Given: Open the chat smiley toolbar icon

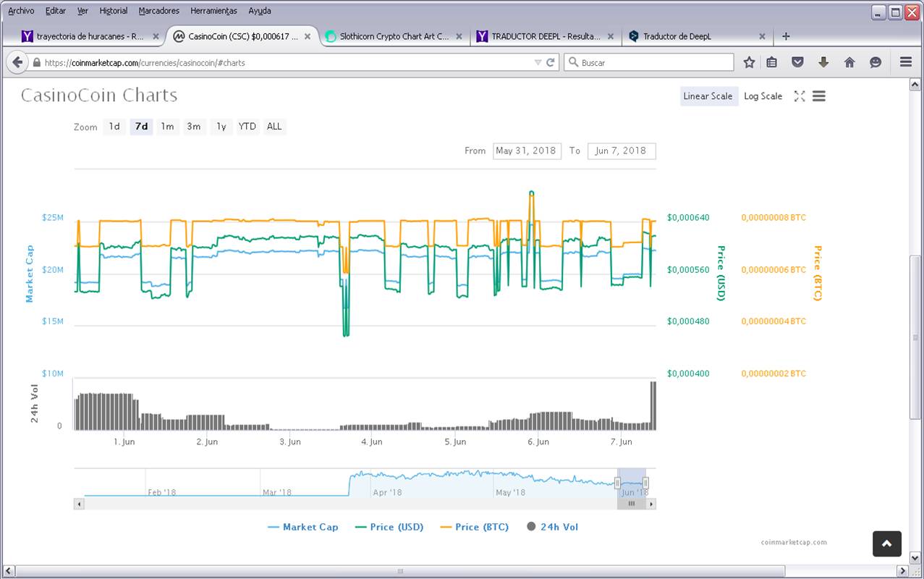Looking at the screenshot, I should (876, 62).
